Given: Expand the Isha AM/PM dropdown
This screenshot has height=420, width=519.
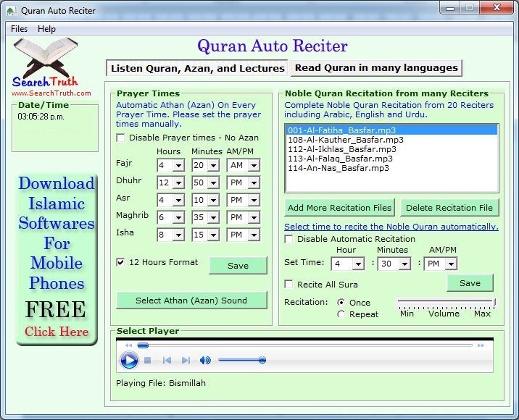Looking at the screenshot, I should 254,235.
